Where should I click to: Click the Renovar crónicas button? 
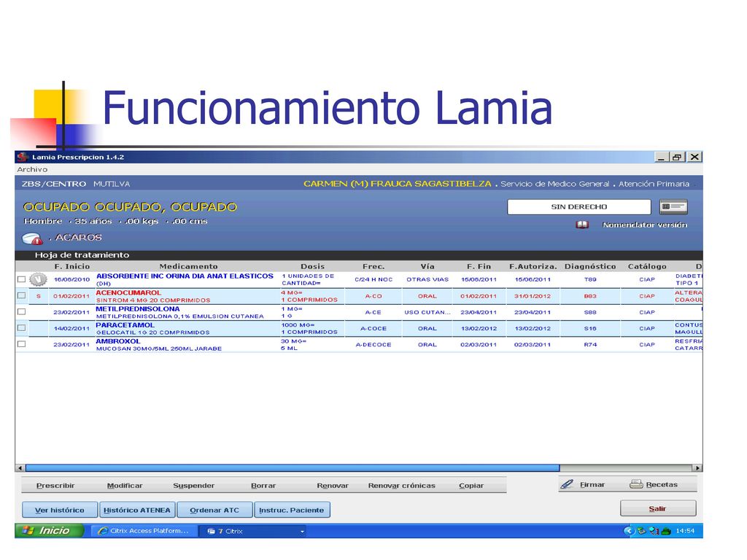pos(402,485)
